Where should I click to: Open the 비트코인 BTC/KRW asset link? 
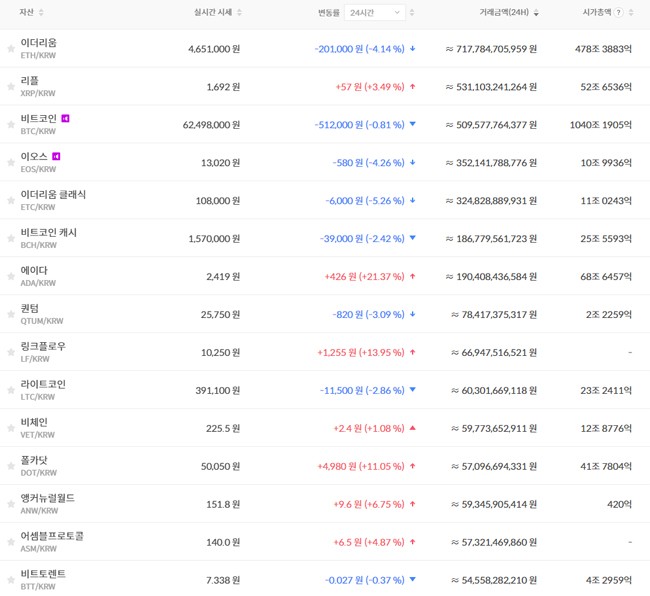[x=39, y=124]
